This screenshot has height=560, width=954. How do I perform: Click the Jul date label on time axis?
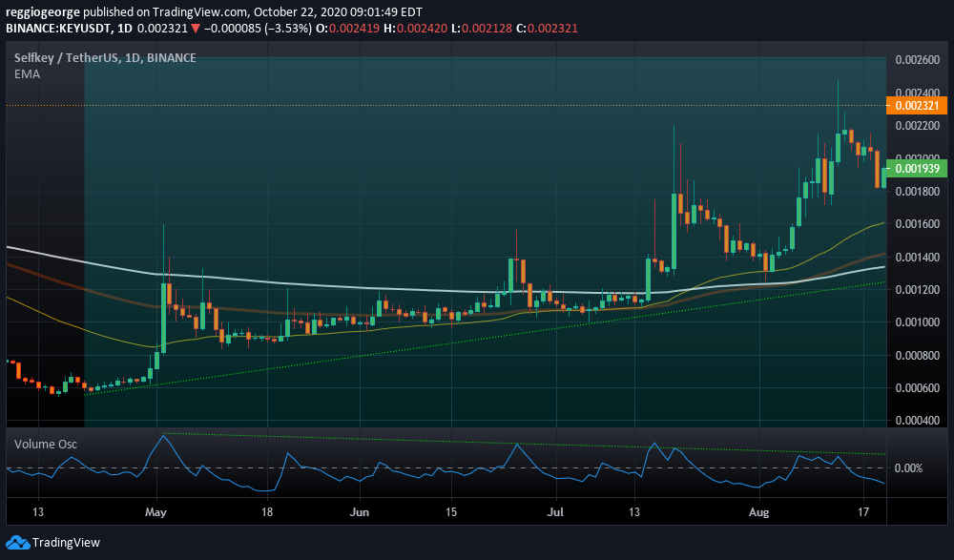(x=555, y=512)
